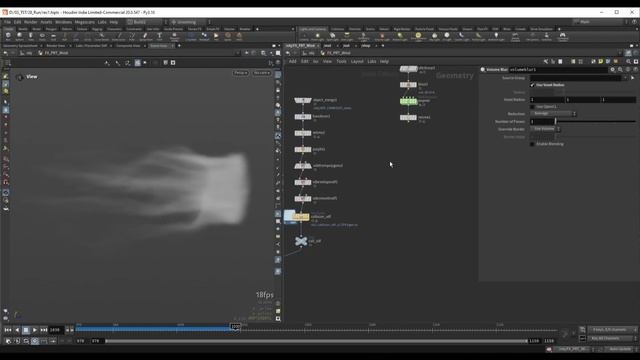Open the network editor Layout menu
The height and width of the screenshot is (360, 640).
[357, 61]
